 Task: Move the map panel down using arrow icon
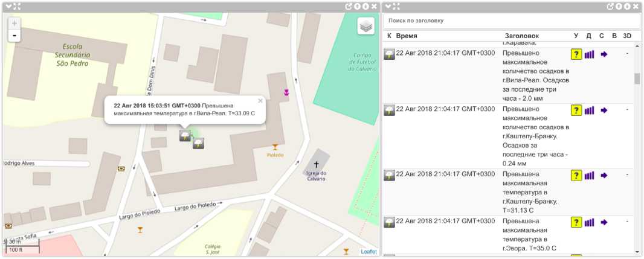(x=365, y=6)
